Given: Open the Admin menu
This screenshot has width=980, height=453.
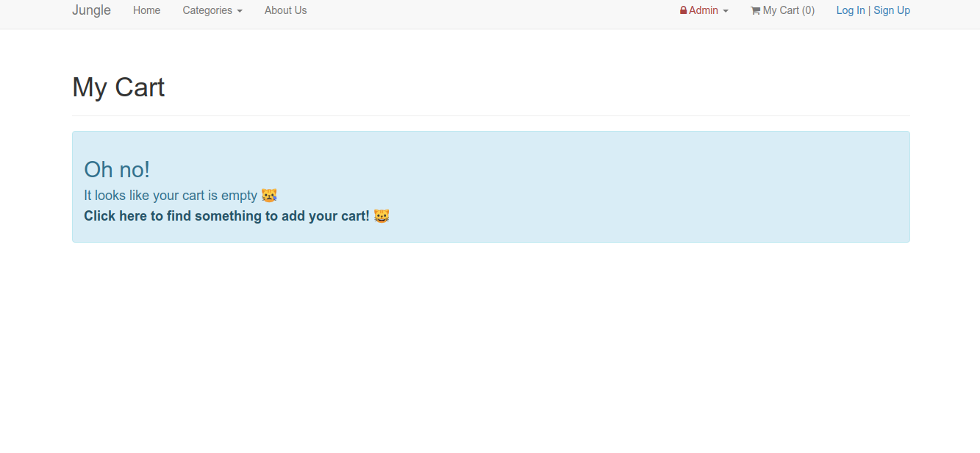Looking at the screenshot, I should [x=704, y=10].
